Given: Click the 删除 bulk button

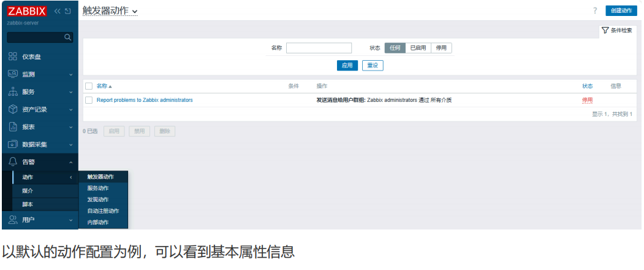Looking at the screenshot, I should tap(165, 131).
